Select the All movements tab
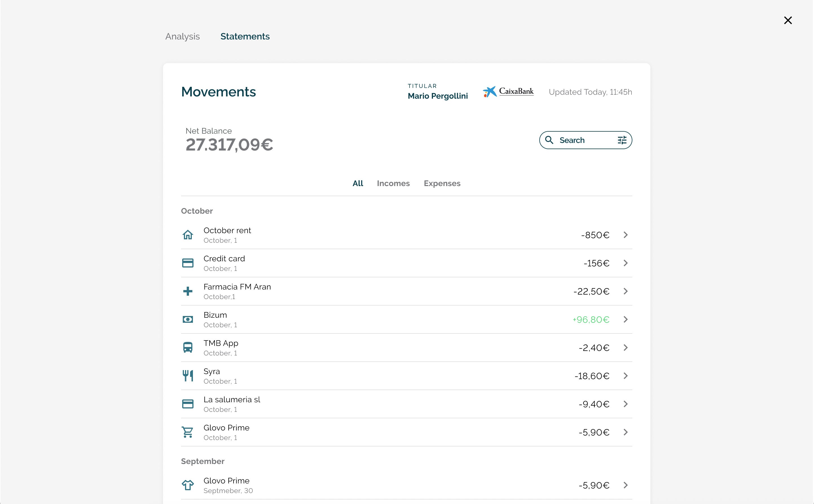The width and height of the screenshot is (814, 504). click(357, 183)
